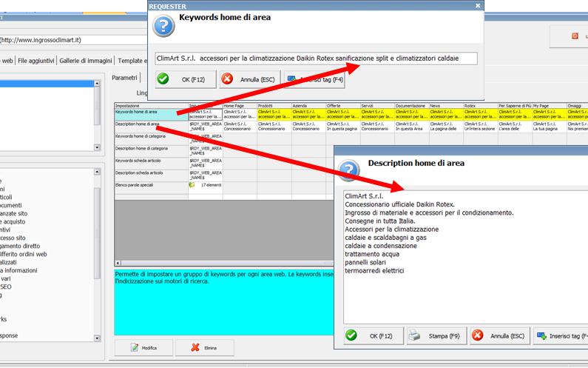This screenshot has width=588, height=368.
Task: Click the Stampa (F9) button
Action: click(437, 336)
